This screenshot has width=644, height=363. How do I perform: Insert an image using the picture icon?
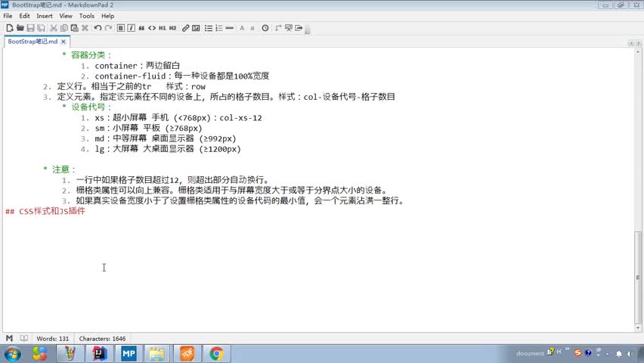click(196, 28)
